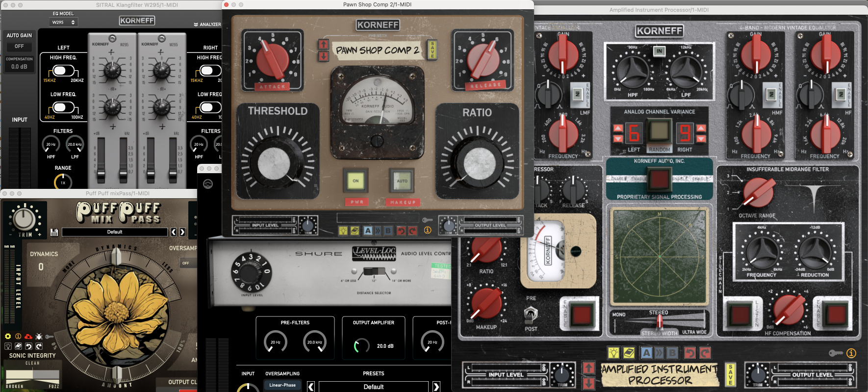The height and width of the screenshot is (392, 868).
Task: Toggle the LMF band ENABLE switch
Action: (577, 94)
